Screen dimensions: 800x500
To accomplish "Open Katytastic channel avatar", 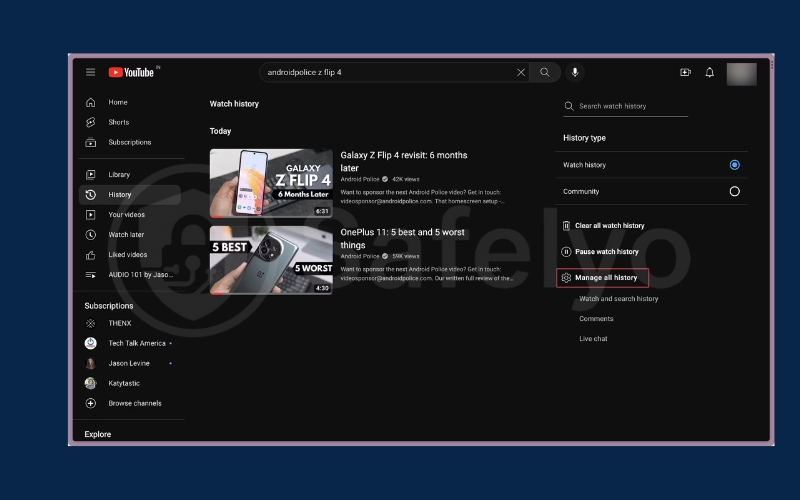I will [90, 383].
